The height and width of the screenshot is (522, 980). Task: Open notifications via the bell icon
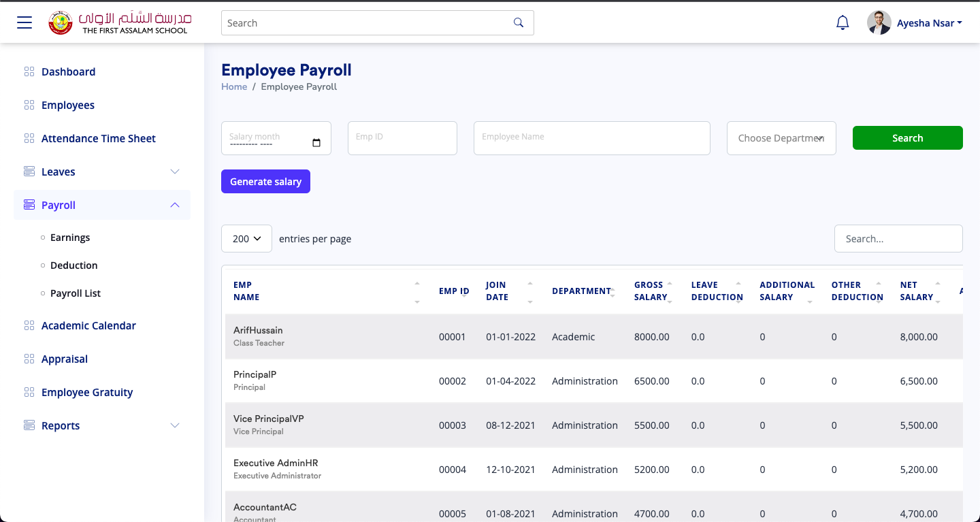pyautogui.click(x=842, y=22)
